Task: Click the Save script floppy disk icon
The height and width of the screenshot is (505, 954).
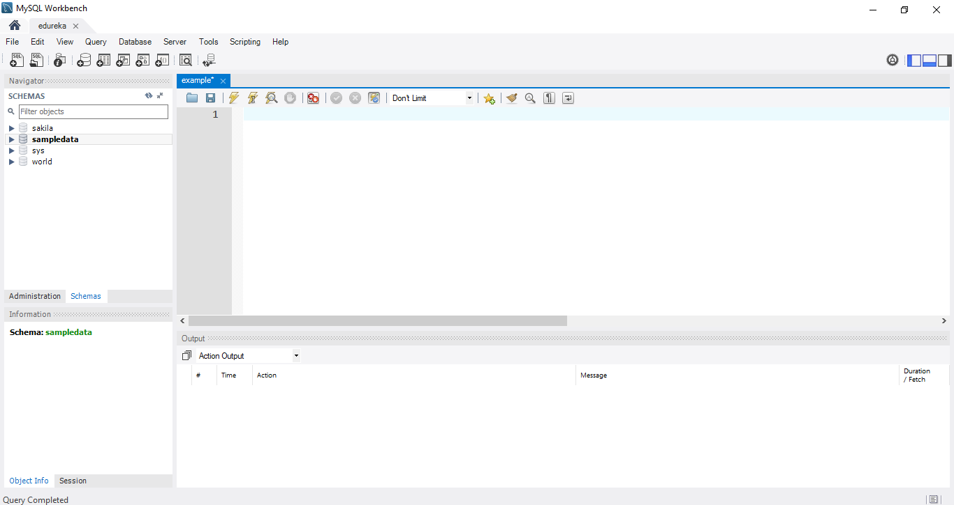Action: (x=211, y=98)
